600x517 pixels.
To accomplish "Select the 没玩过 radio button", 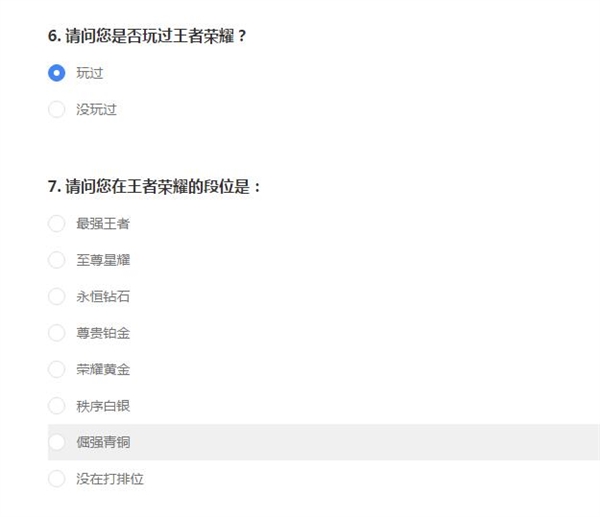I will coord(56,109).
